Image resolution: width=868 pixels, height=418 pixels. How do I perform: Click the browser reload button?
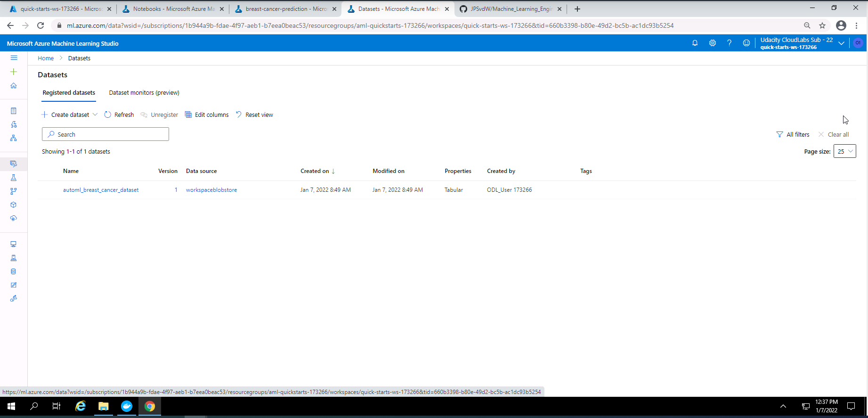[x=41, y=25]
